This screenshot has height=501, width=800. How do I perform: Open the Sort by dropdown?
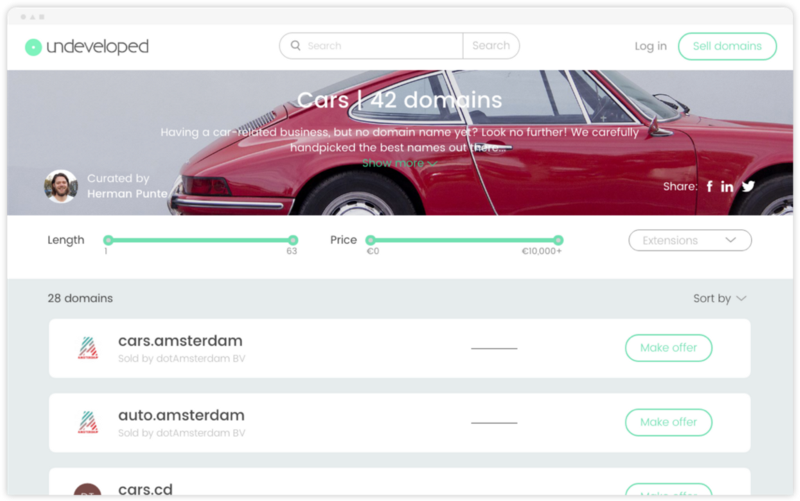click(x=719, y=298)
